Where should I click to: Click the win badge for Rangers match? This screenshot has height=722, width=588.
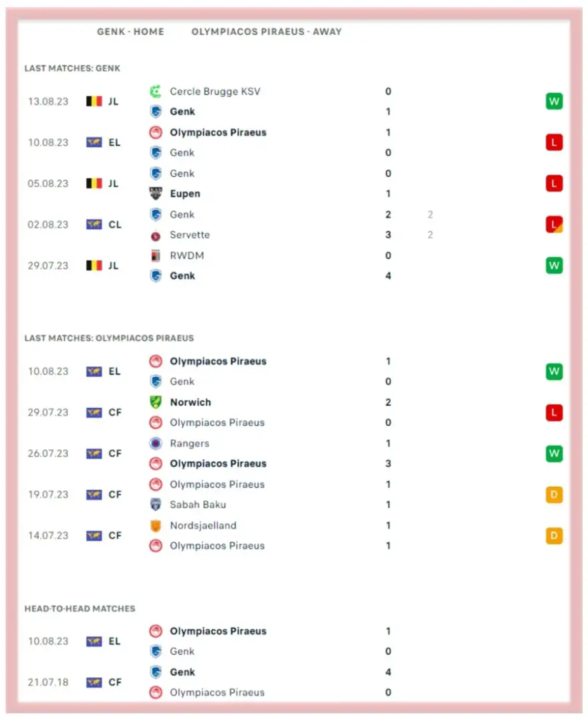pos(554,454)
